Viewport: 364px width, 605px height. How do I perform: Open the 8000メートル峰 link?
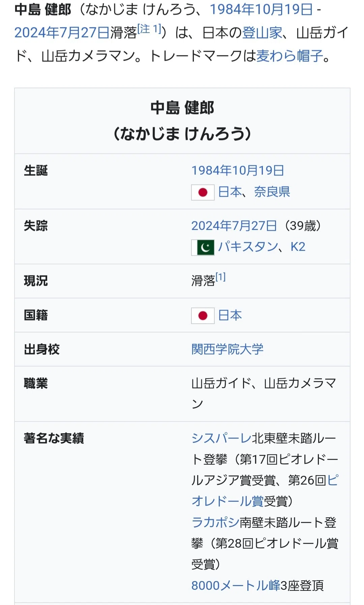pyautogui.click(x=236, y=586)
